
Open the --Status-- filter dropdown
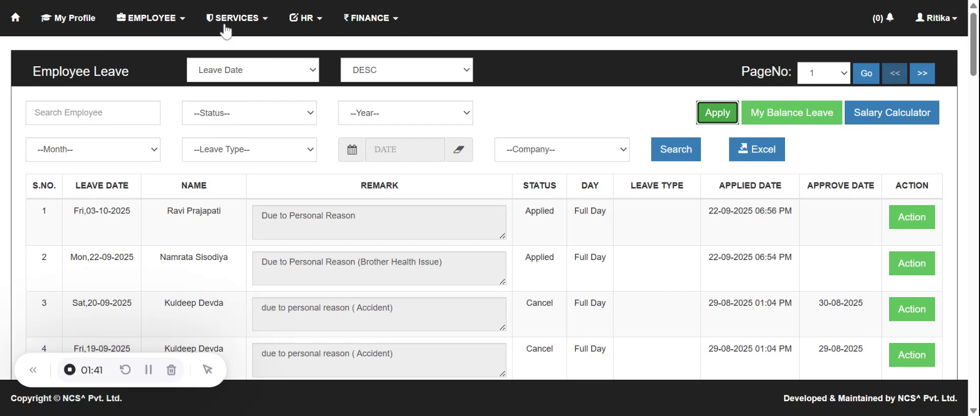tap(249, 113)
